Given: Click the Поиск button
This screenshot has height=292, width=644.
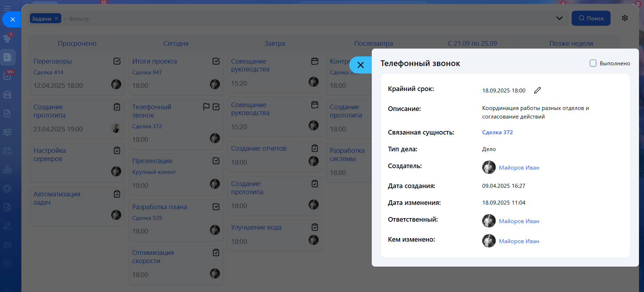Looking at the screenshot, I should 591,18.
